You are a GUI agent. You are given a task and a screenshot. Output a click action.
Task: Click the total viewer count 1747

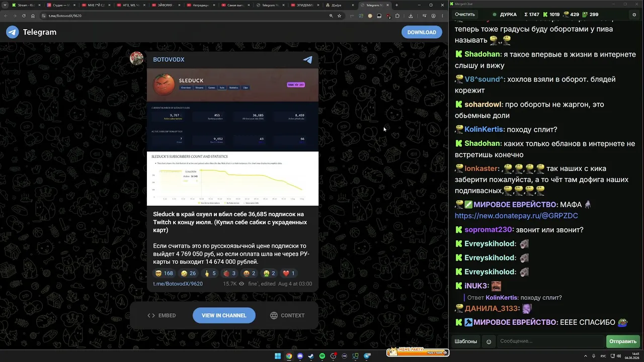tap(531, 15)
